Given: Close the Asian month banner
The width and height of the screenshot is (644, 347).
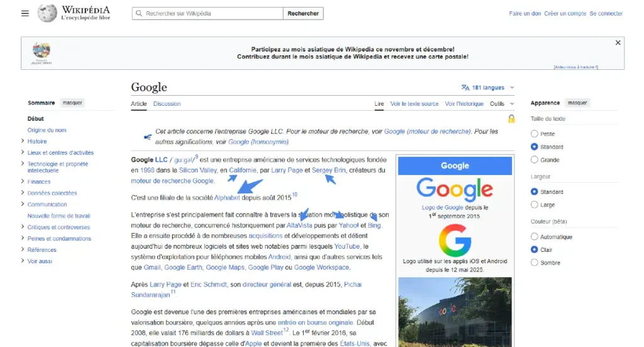Looking at the screenshot, I should tap(618, 42).
